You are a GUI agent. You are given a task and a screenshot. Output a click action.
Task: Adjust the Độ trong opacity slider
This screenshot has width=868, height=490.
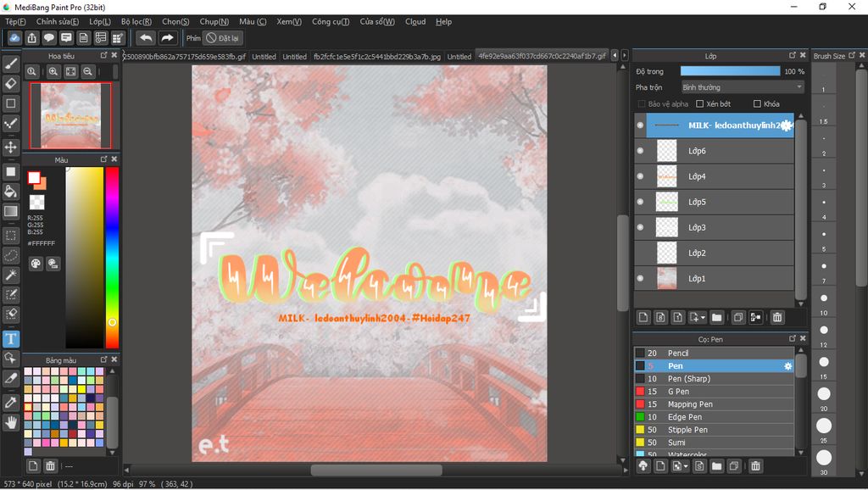(730, 71)
